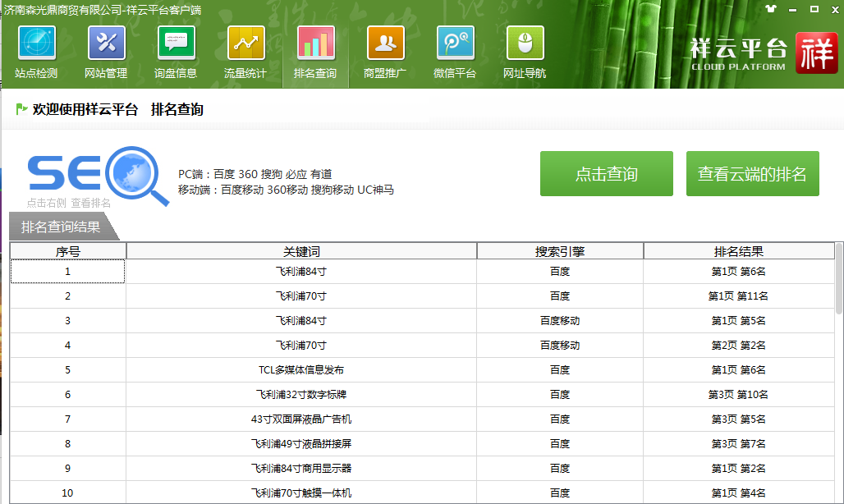Click the 排名结果 column header
Image resolution: width=844 pixels, height=504 pixels.
pyautogui.click(x=739, y=251)
